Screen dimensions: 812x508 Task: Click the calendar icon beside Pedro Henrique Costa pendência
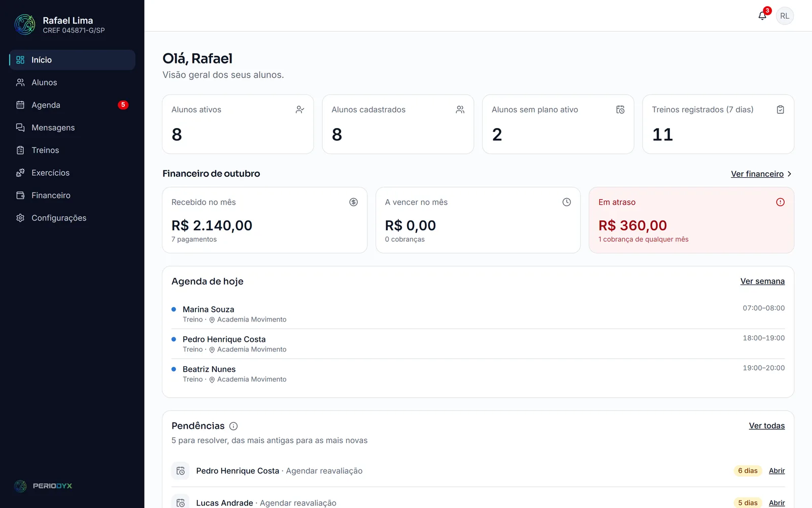coord(180,471)
